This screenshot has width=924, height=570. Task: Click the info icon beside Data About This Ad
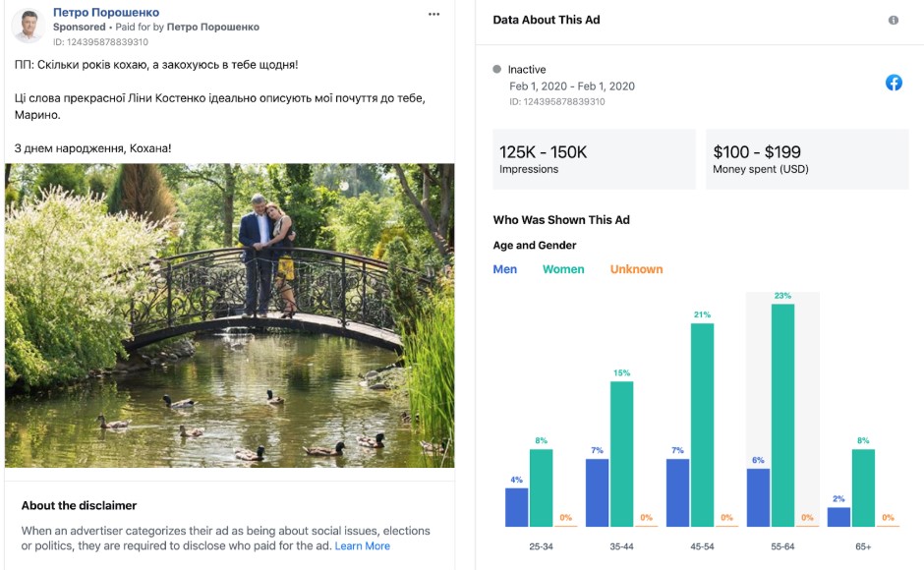(894, 20)
